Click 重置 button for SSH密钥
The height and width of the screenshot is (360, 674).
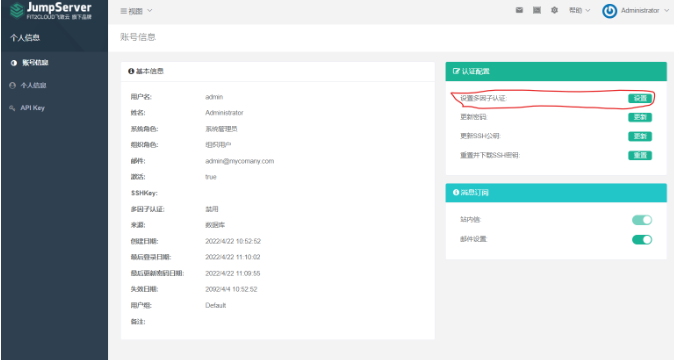click(640, 156)
